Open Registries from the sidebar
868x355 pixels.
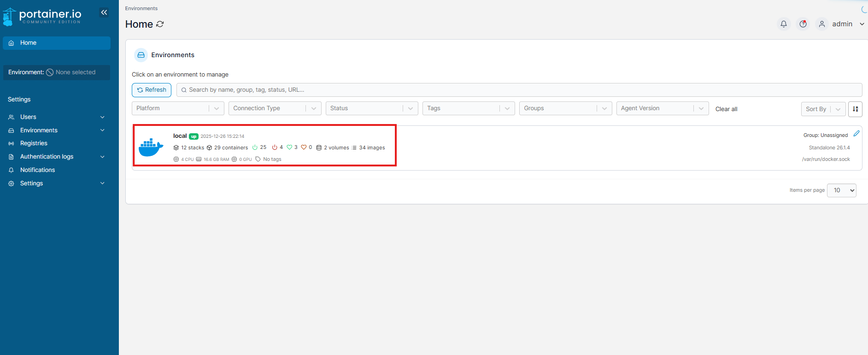(x=34, y=143)
